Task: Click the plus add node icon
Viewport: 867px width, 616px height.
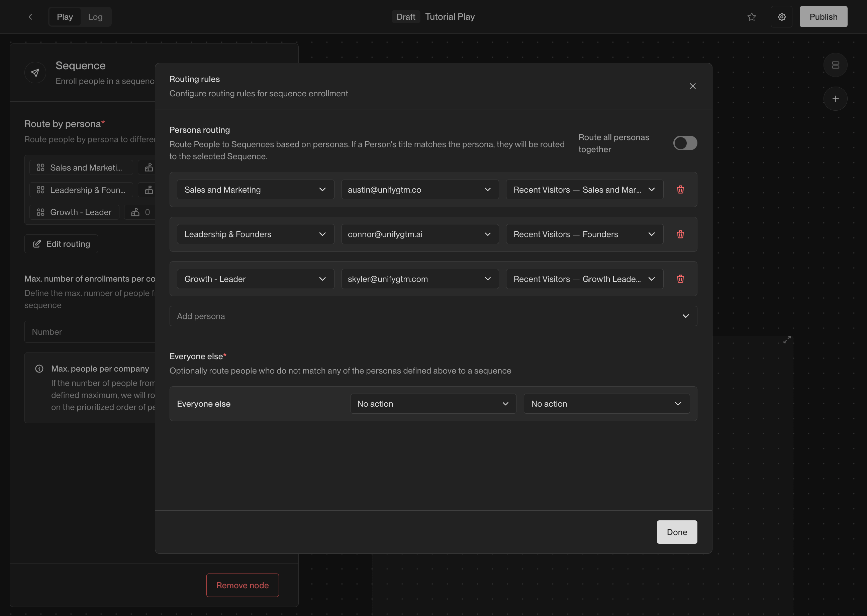Action: (x=835, y=99)
